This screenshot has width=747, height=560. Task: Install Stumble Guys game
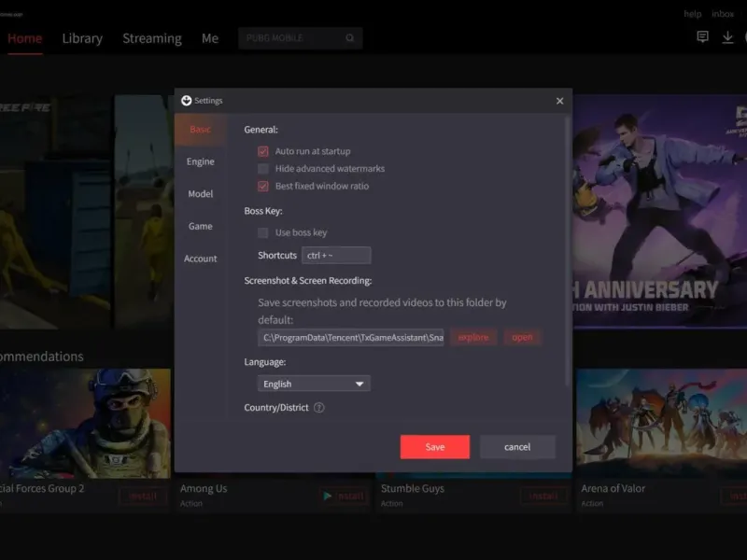click(543, 497)
